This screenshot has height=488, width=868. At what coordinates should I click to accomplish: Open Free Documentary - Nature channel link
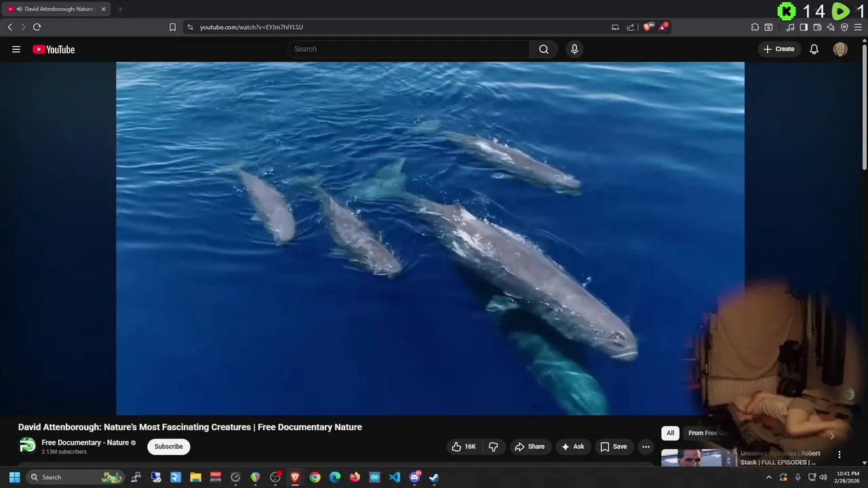click(85, 443)
